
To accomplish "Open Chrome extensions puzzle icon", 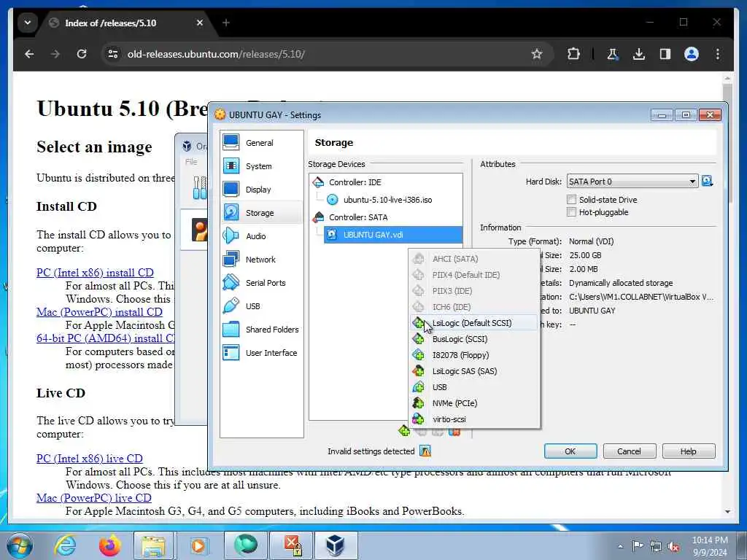I will click(573, 54).
